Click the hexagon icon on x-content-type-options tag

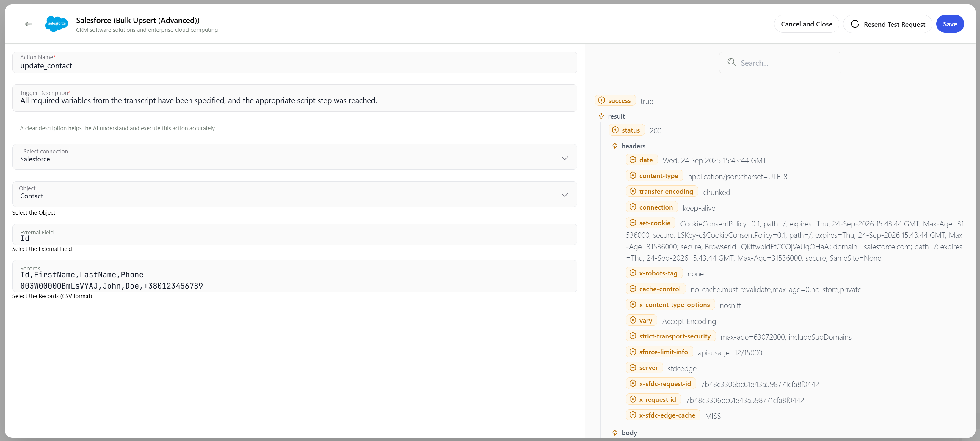tap(633, 305)
